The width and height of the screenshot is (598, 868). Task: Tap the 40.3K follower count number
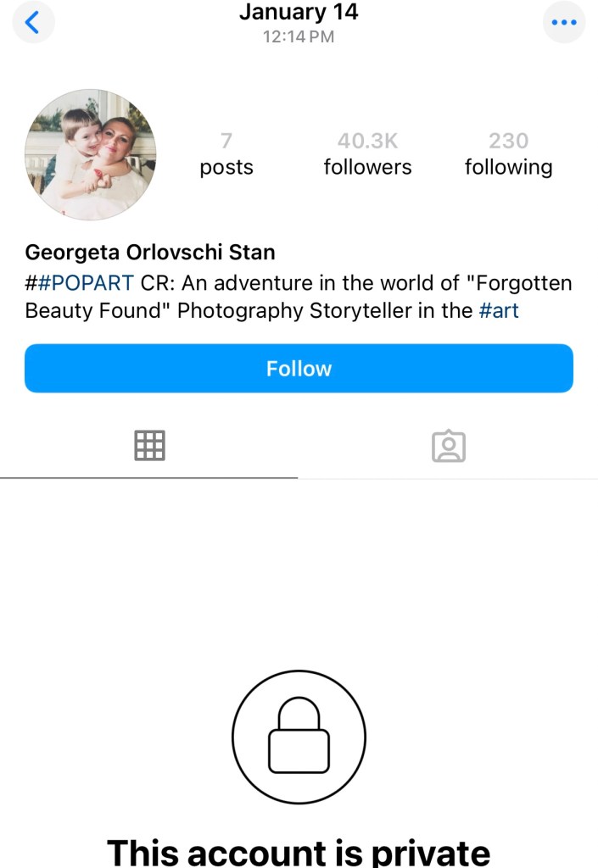click(367, 141)
